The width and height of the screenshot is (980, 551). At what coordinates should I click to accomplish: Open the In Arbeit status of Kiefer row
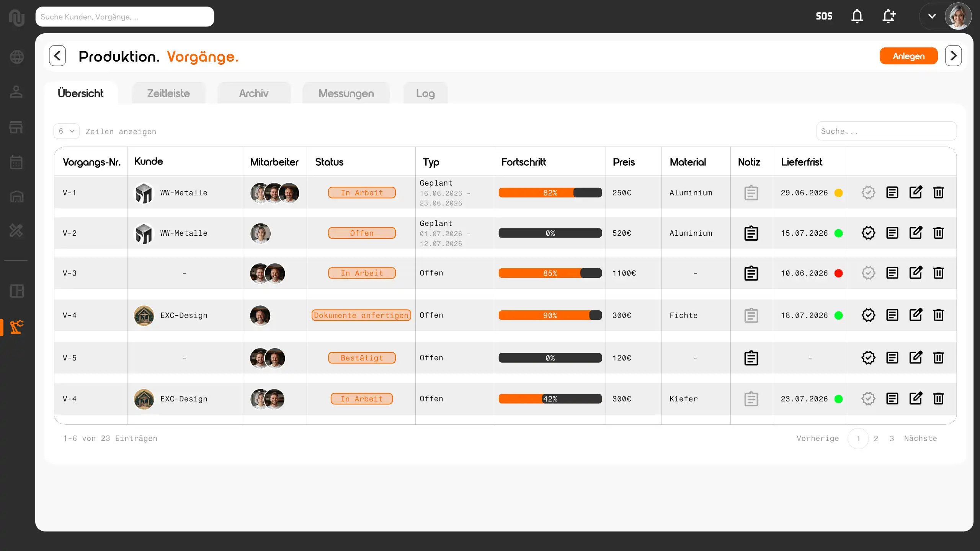click(x=362, y=399)
